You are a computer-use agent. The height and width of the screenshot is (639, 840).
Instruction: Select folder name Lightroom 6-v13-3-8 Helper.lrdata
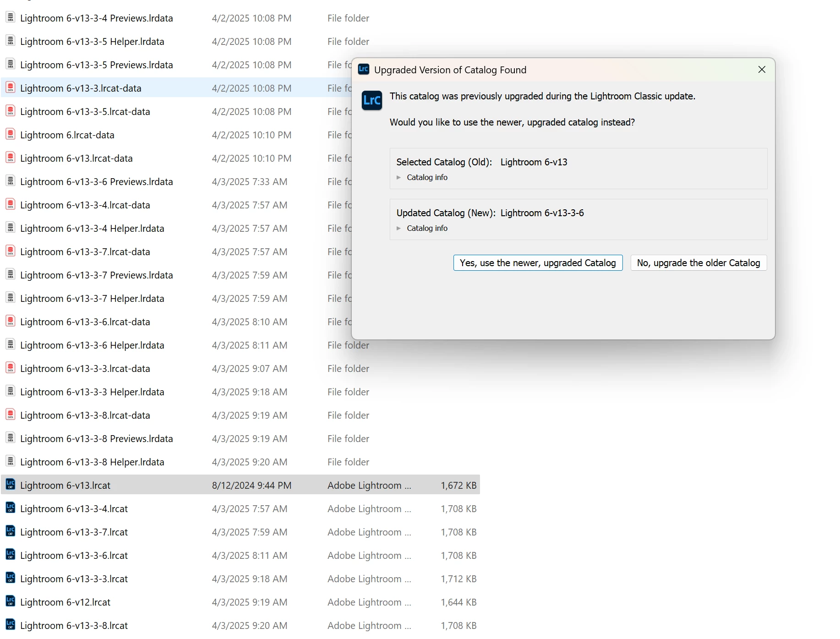(x=93, y=462)
